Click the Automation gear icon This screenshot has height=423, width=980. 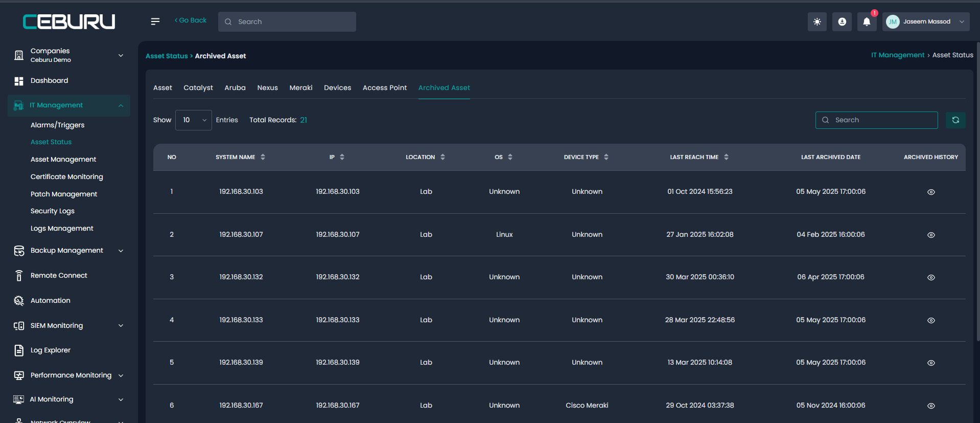coord(19,301)
